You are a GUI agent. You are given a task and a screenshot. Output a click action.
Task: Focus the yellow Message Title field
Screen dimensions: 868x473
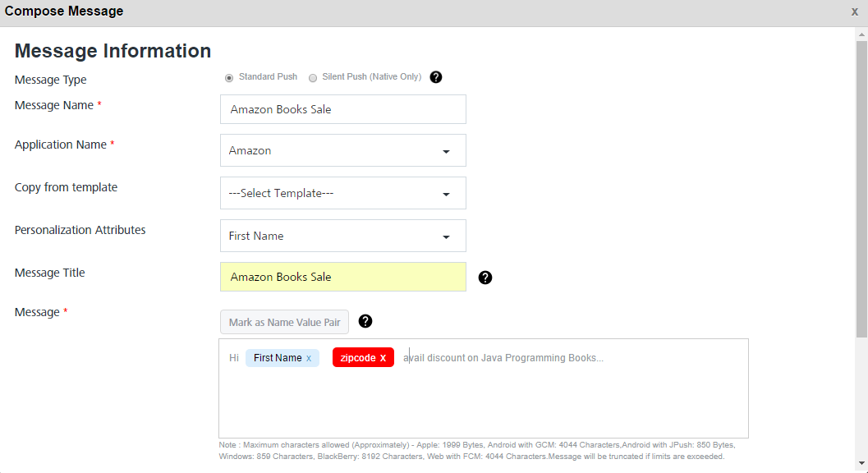point(342,277)
